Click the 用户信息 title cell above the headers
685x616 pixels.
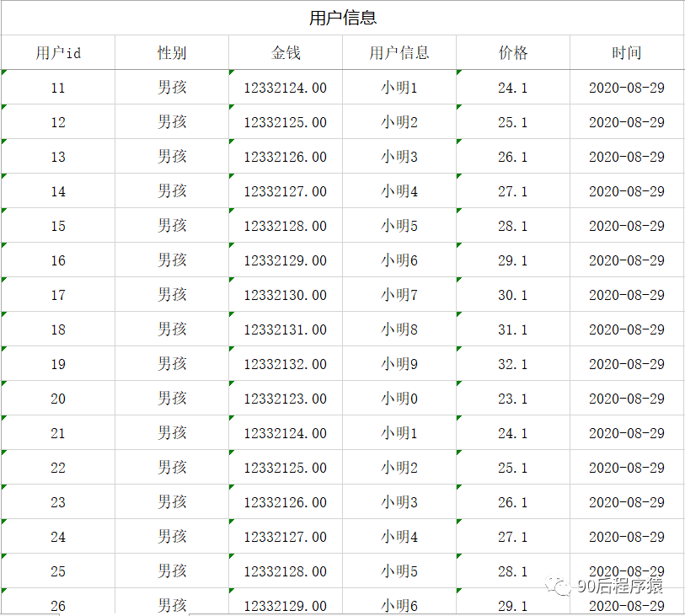(342, 18)
